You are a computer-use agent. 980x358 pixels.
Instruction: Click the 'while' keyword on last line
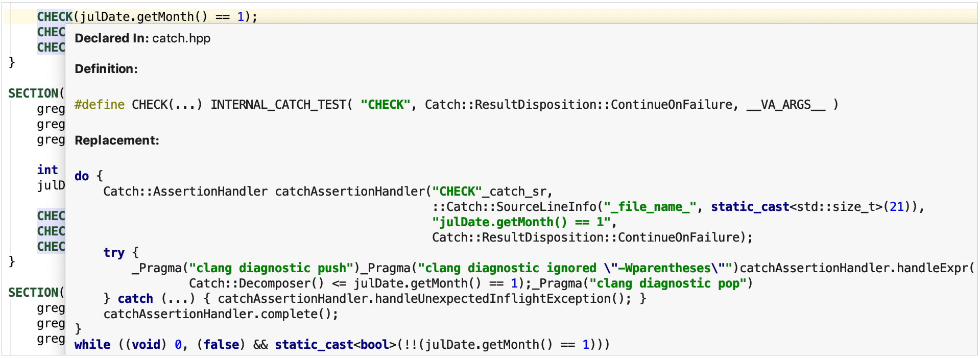(x=92, y=345)
